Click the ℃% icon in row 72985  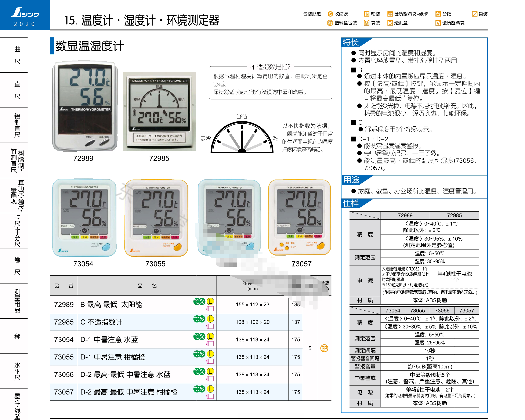pyautogui.click(x=199, y=319)
